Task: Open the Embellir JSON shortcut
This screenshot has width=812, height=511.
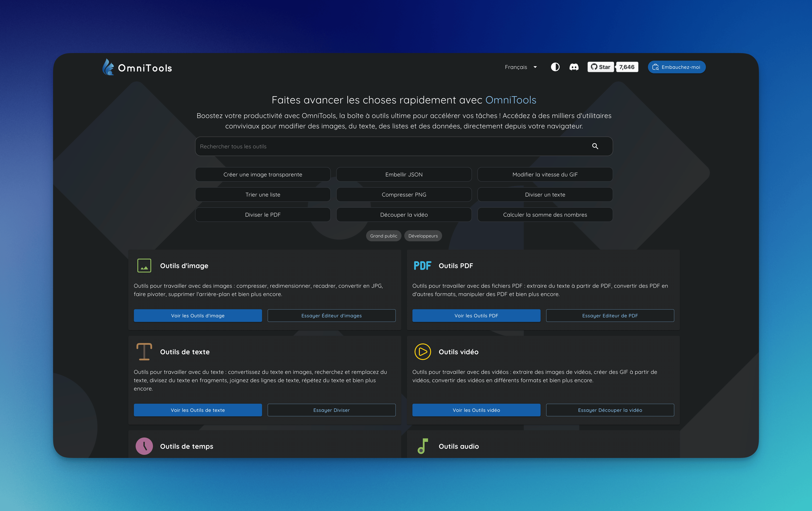Action: point(404,175)
